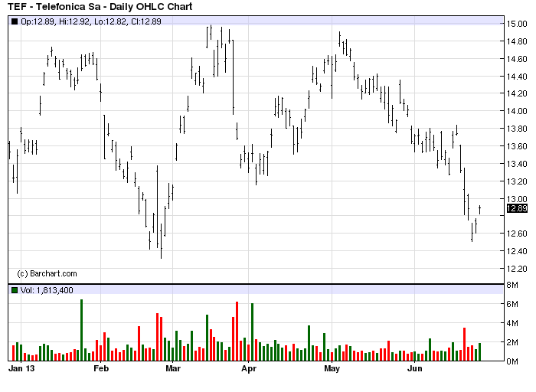Click the 14.40 price axis label
The height and width of the screenshot is (392, 536).
point(517,77)
